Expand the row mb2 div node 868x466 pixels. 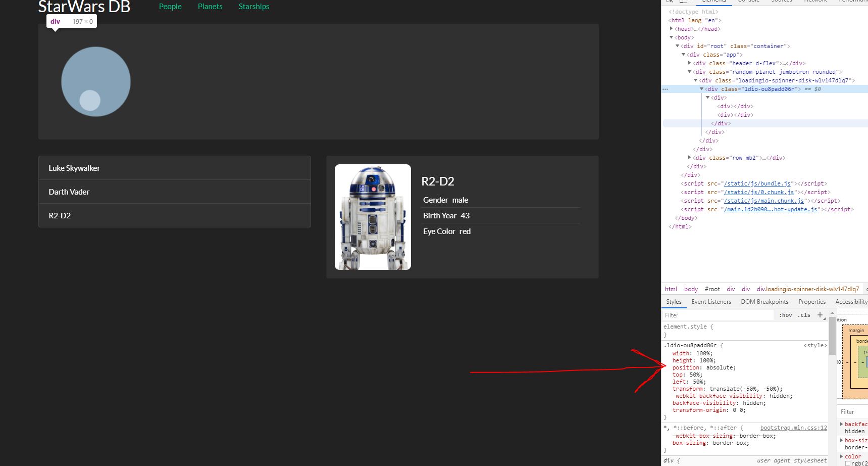[x=690, y=158]
